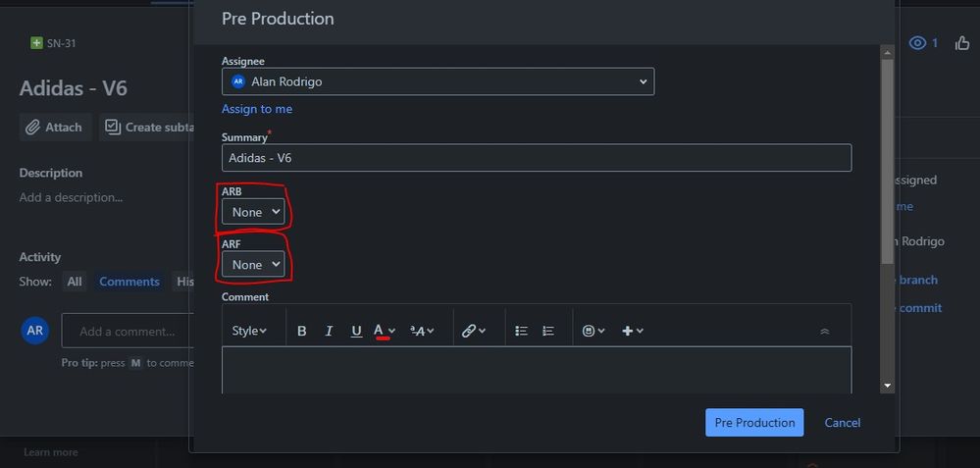The width and height of the screenshot is (980, 468).
Task: Click Add a description text
Action: coord(71,197)
